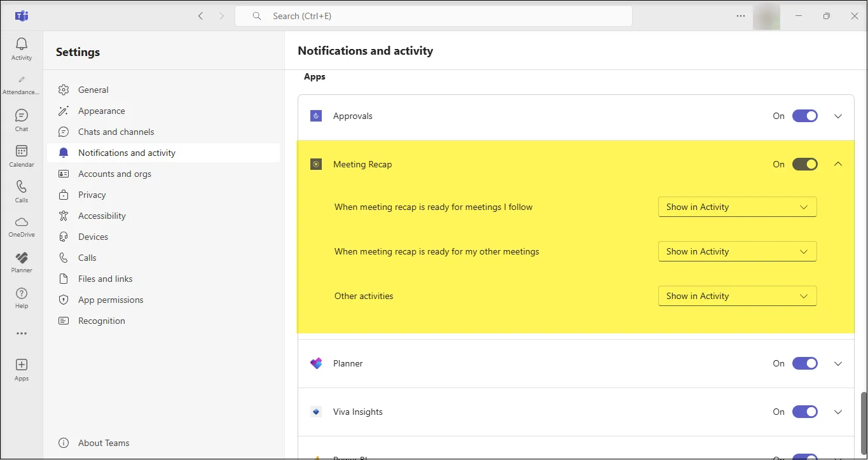
Task: Select the Calls settings page
Action: [x=163, y=258]
